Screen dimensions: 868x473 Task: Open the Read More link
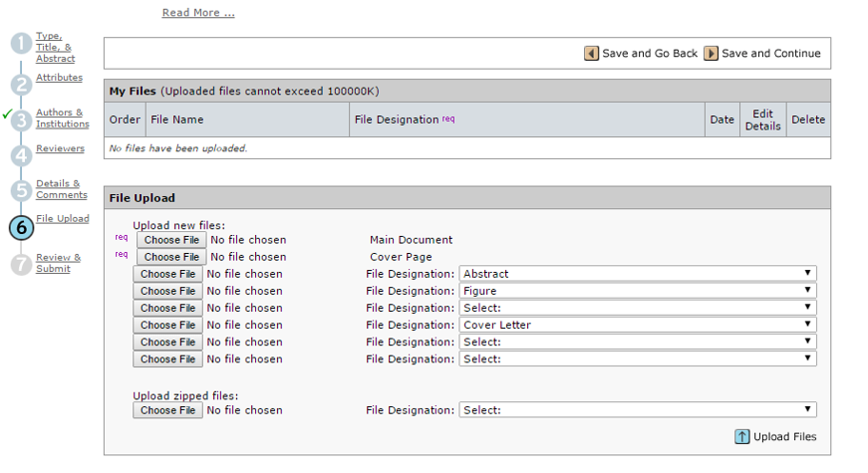coord(198,13)
